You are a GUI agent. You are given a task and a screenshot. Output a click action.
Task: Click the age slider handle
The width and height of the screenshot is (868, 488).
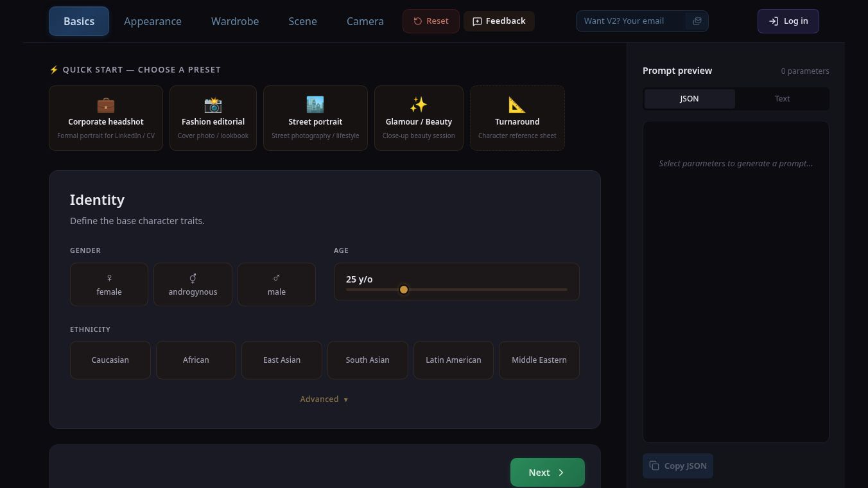tap(403, 290)
